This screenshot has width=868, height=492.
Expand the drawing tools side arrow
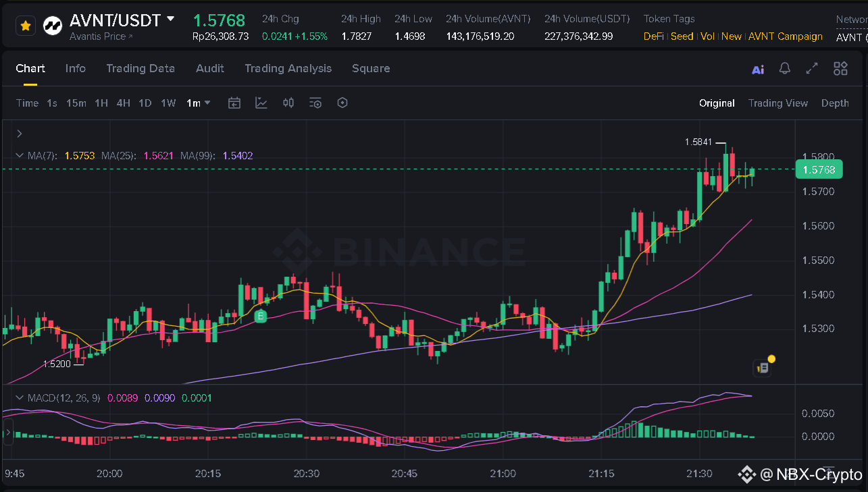[x=20, y=134]
